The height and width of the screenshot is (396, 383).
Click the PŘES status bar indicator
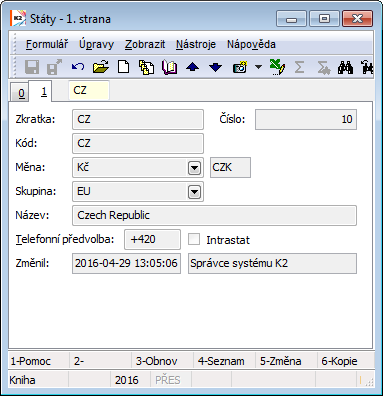[x=170, y=380]
